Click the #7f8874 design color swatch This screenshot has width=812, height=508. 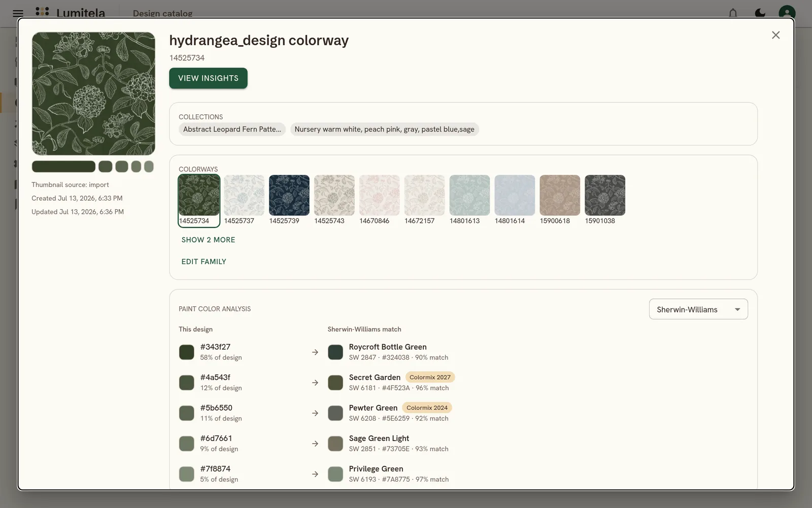187,474
